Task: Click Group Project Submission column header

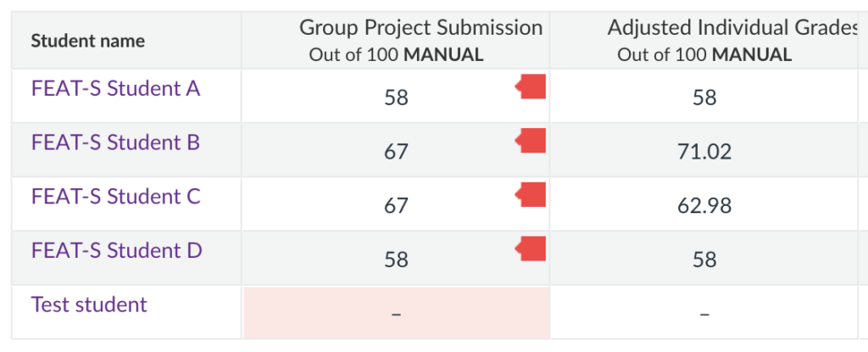Action: 420,29
